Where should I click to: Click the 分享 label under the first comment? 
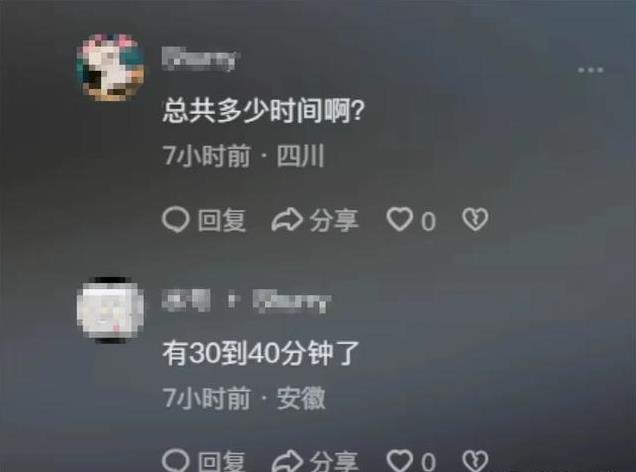pyautogui.click(x=334, y=220)
